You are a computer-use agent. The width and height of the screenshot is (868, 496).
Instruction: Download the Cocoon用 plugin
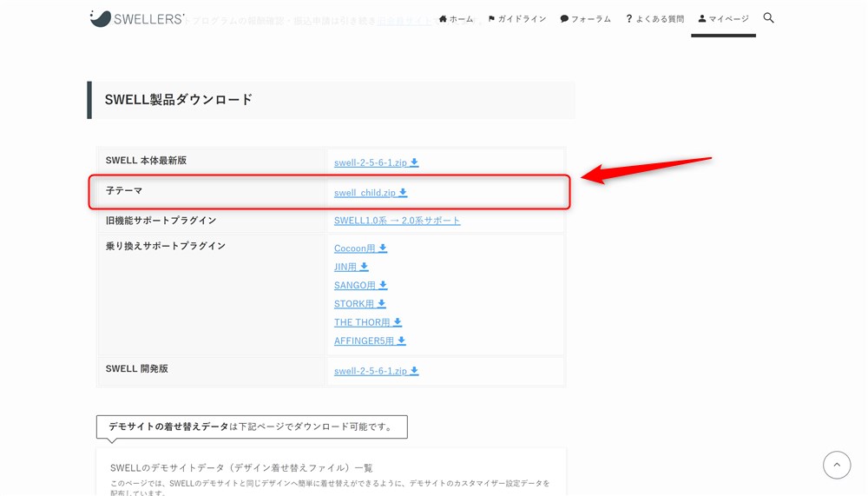pyautogui.click(x=360, y=248)
